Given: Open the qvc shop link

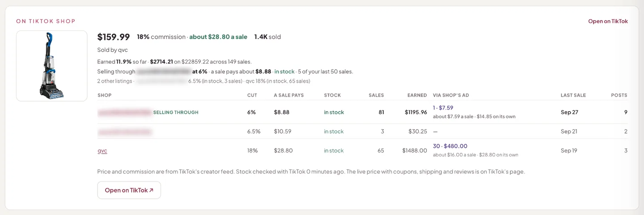Looking at the screenshot, I should [x=102, y=151].
